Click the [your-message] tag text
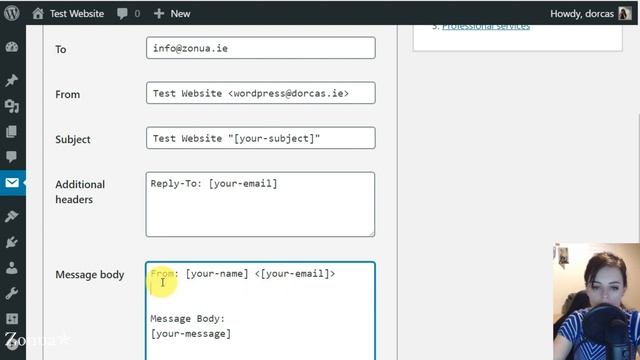The height and width of the screenshot is (360, 640). (x=191, y=334)
